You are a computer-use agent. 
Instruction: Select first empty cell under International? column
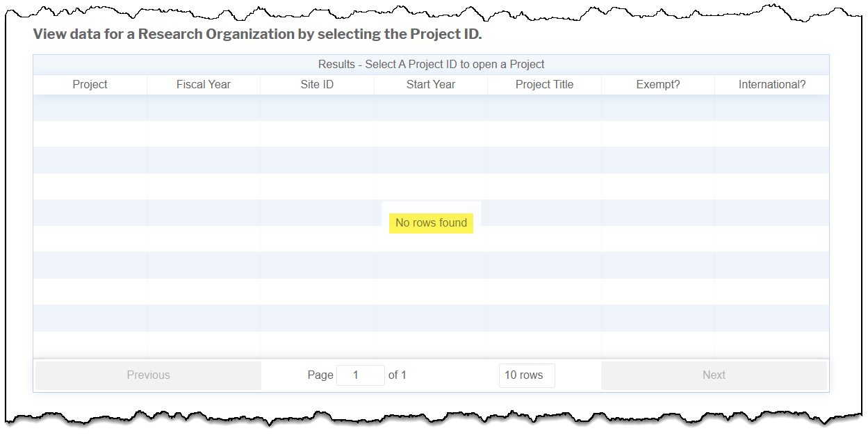[771, 108]
